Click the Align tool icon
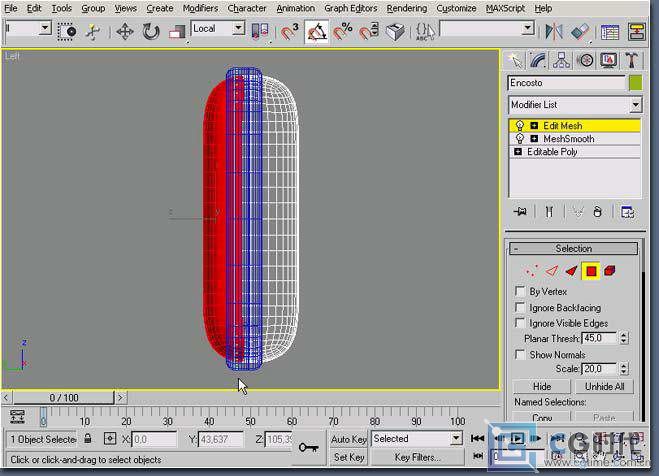The image size is (659, 476). tap(580, 32)
